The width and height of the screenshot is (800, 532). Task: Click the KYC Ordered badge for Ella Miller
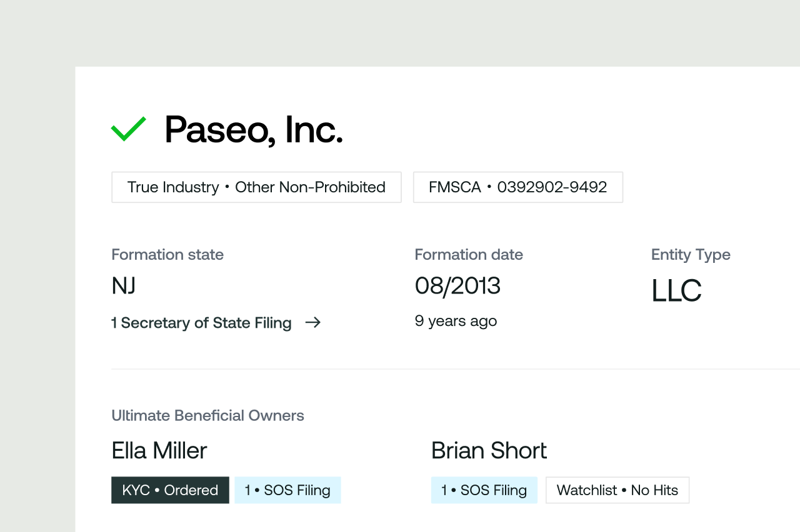tap(170, 490)
